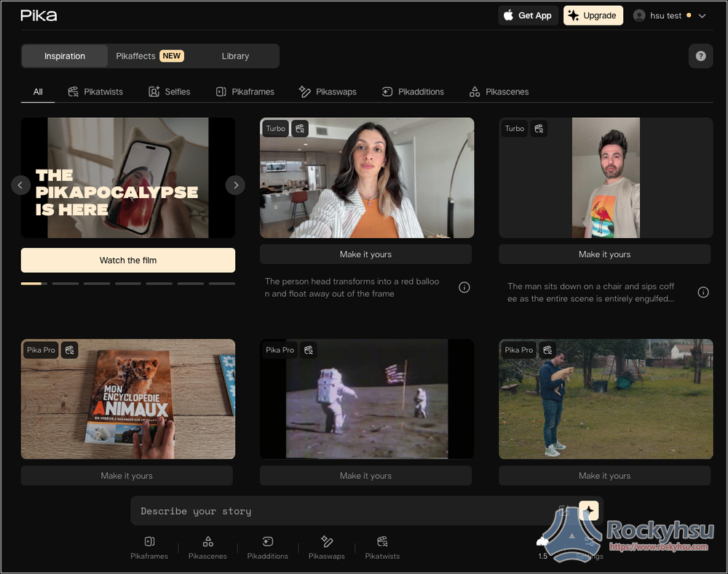728x574 pixels.
Task: Select Pikatwists tool below the story box
Action: (x=382, y=548)
